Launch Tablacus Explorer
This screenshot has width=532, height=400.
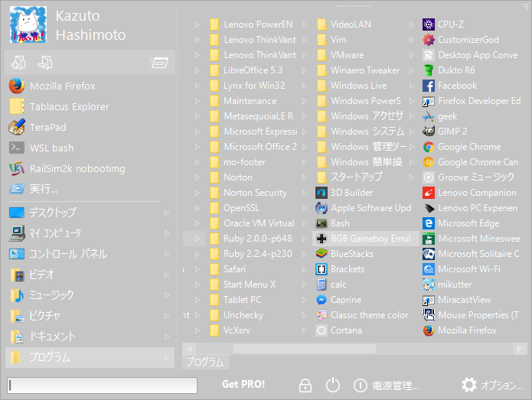tap(90, 107)
